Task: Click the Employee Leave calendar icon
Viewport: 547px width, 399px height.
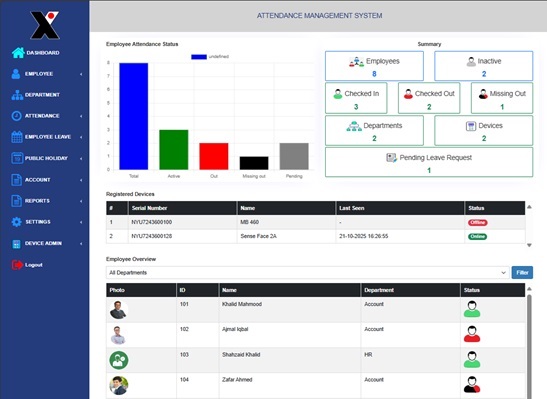Action: (x=17, y=137)
